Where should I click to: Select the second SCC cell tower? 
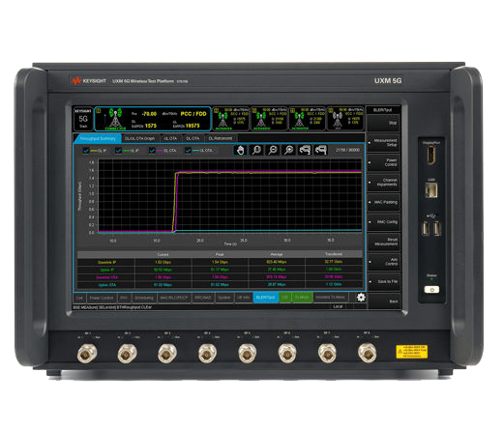(261, 119)
